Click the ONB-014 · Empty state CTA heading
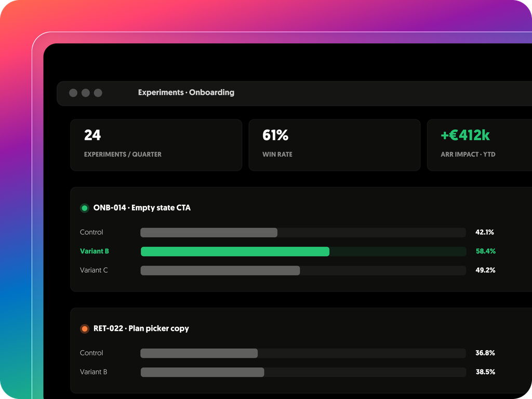Viewport: 532px width, 399px height. 142,208
